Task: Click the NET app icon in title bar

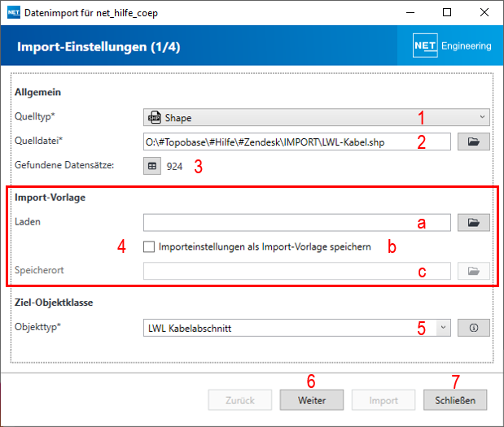Action: click(14, 12)
